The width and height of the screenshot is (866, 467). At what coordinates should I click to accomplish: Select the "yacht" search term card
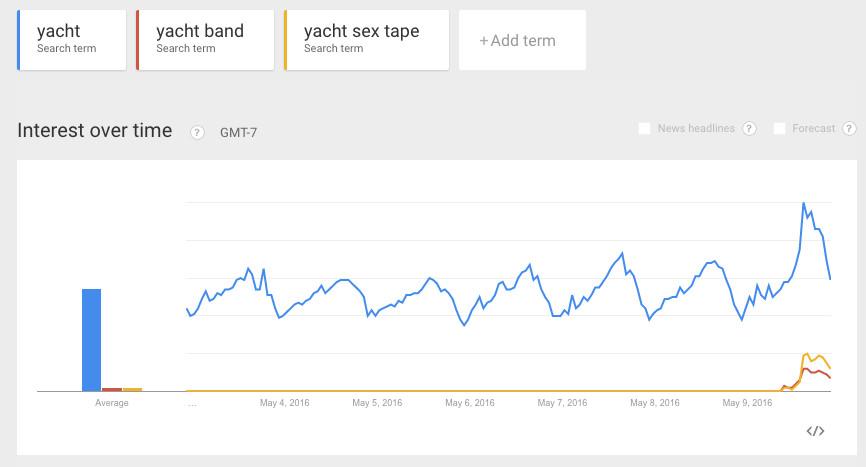click(72, 39)
